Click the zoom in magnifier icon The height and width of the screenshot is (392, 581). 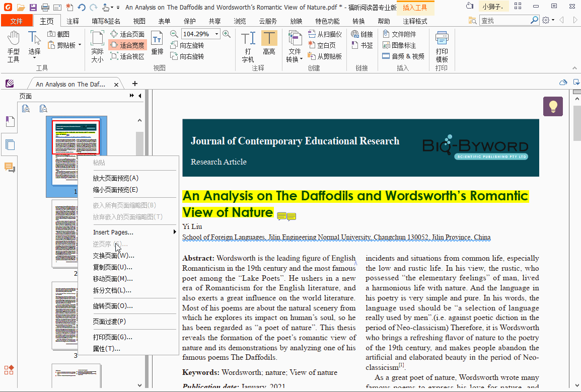(x=227, y=34)
